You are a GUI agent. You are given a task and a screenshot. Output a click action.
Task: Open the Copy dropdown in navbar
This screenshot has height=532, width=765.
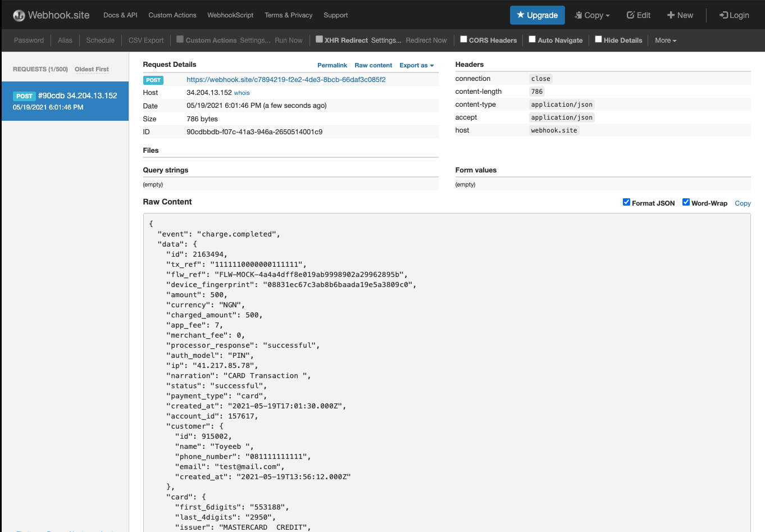click(x=592, y=15)
